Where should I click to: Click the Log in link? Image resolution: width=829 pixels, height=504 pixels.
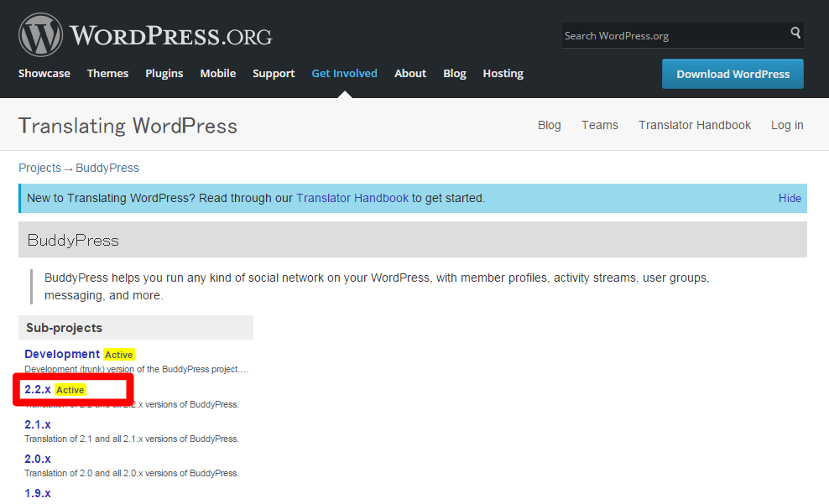787,125
